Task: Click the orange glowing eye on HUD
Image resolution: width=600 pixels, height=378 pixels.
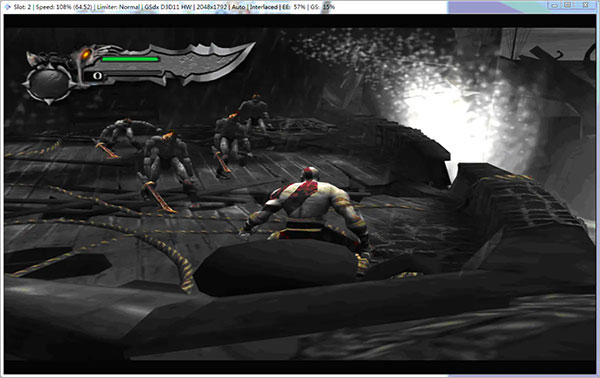Action: pyautogui.click(x=86, y=54)
